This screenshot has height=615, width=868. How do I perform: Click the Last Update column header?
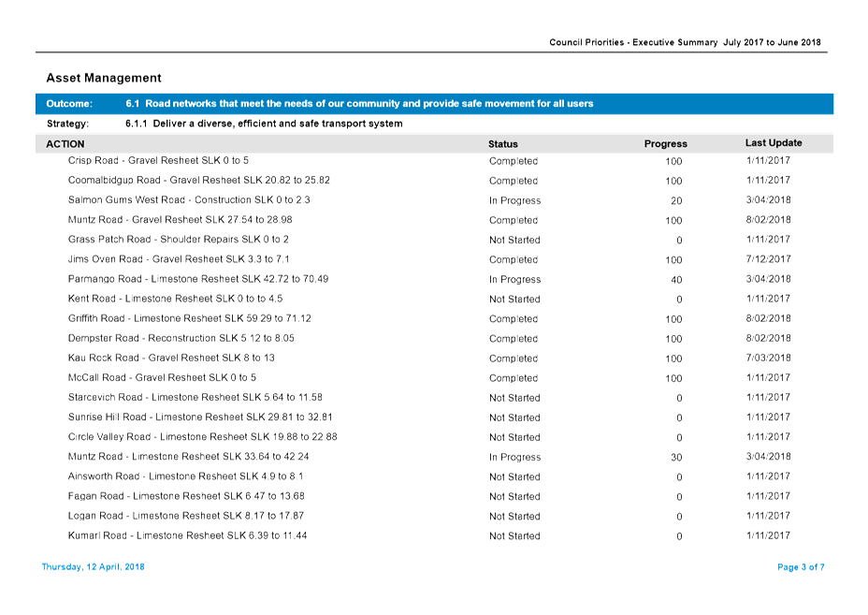pos(774,143)
